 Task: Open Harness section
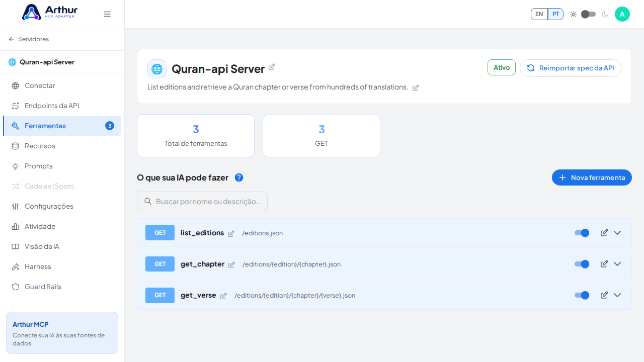pyautogui.click(x=62, y=266)
